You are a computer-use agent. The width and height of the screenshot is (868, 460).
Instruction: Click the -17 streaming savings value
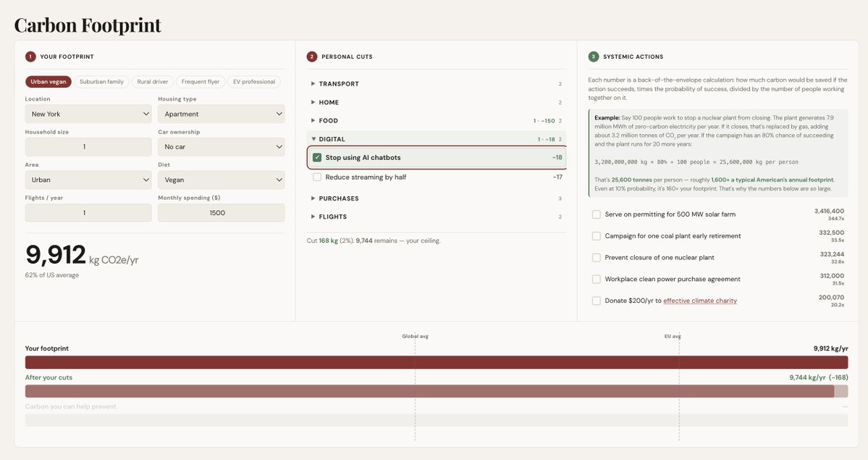coord(557,177)
